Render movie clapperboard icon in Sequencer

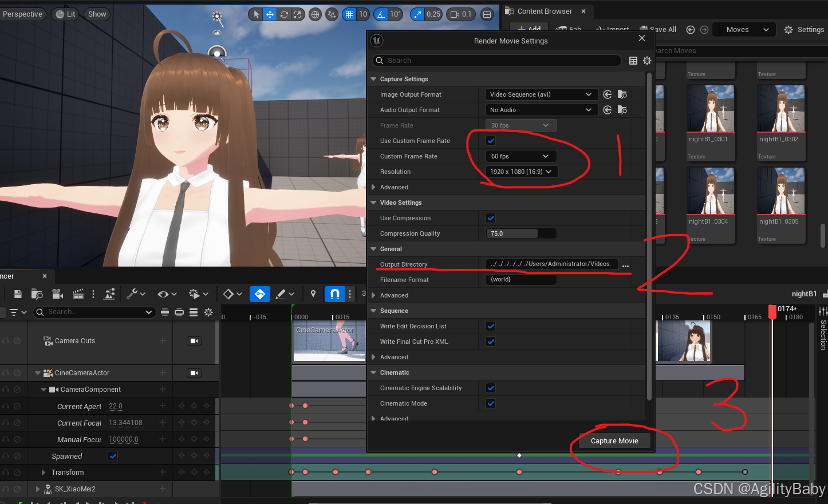click(x=78, y=294)
